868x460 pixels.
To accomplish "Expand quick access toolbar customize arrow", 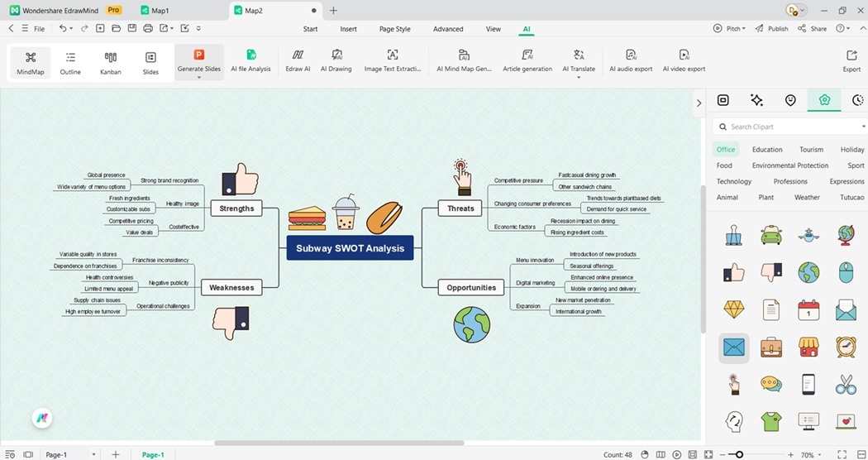I will coord(198,28).
